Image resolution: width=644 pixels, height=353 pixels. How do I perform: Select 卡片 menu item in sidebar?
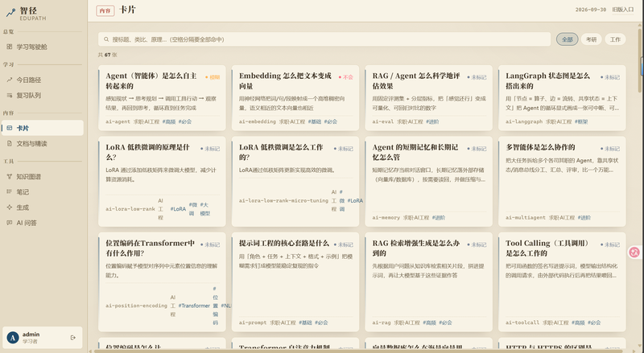click(43, 128)
